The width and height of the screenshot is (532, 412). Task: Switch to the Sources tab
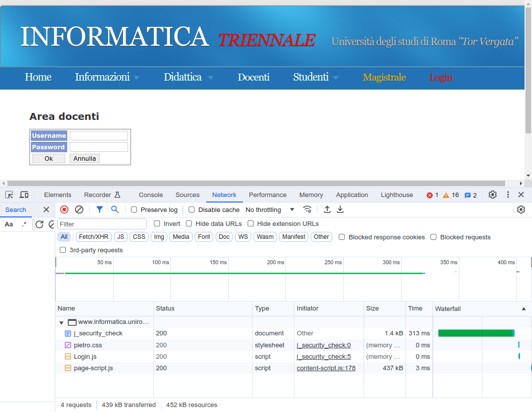click(187, 195)
